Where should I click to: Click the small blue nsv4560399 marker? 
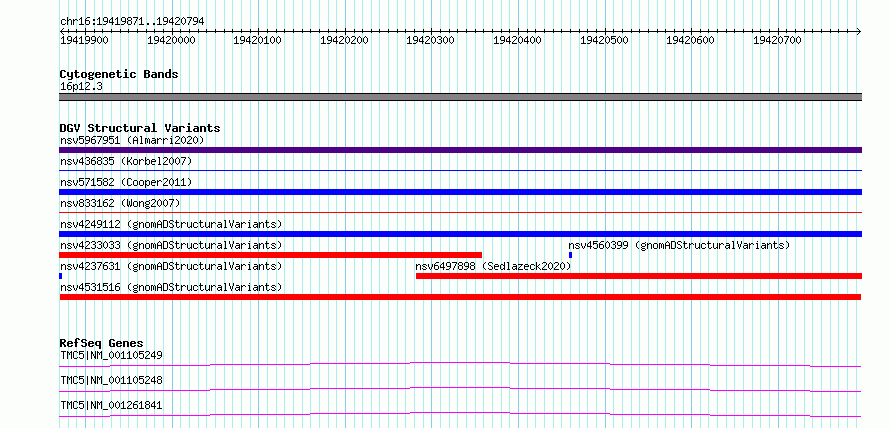click(x=570, y=255)
